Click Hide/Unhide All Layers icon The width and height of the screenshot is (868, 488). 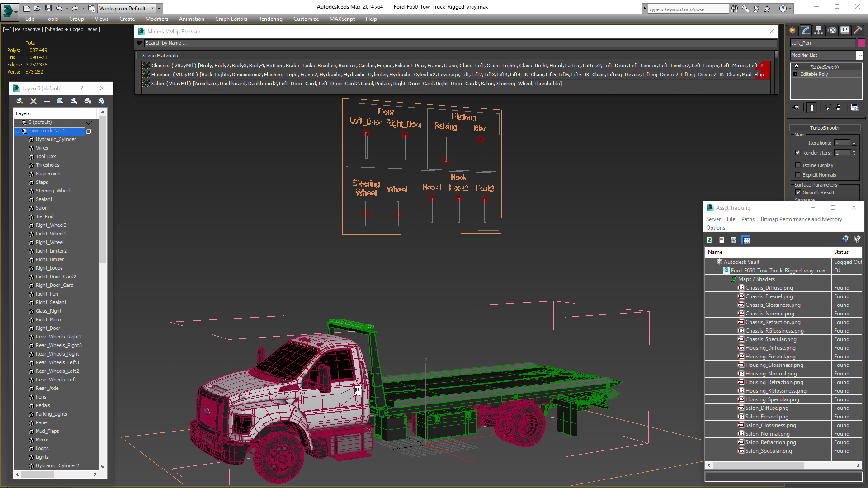88,101
